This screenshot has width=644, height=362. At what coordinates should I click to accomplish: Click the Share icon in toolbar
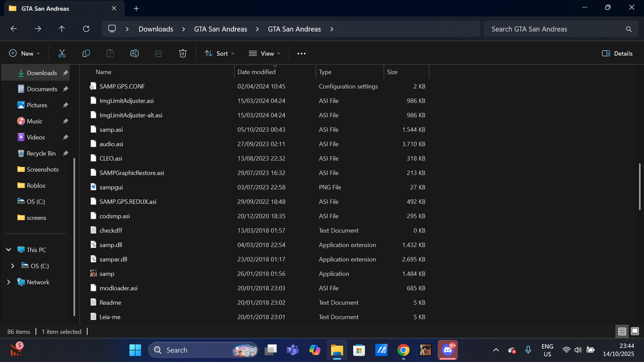[x=158, y=53]
